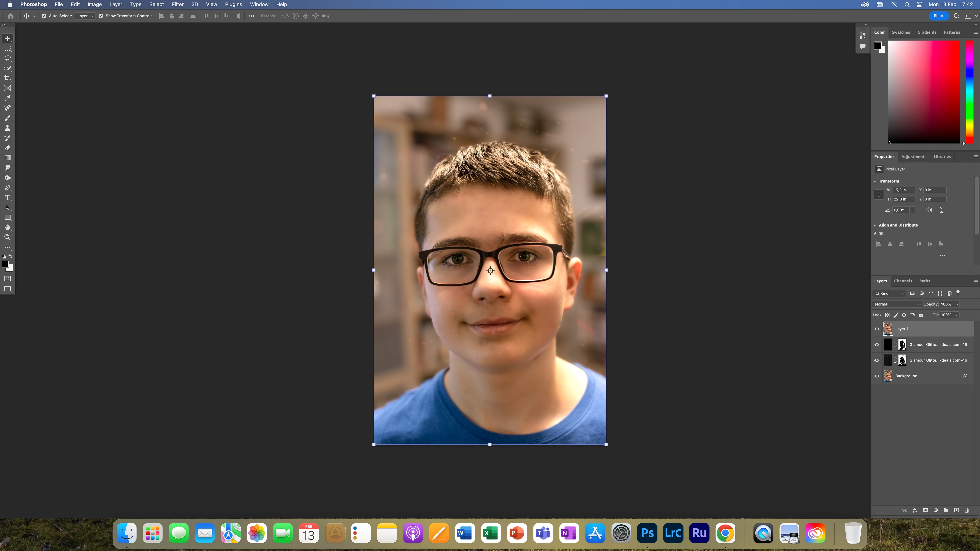This screenshot has height=551, width=980.
Task: Select the Clone Stamp tool
Action: (8, 128)
